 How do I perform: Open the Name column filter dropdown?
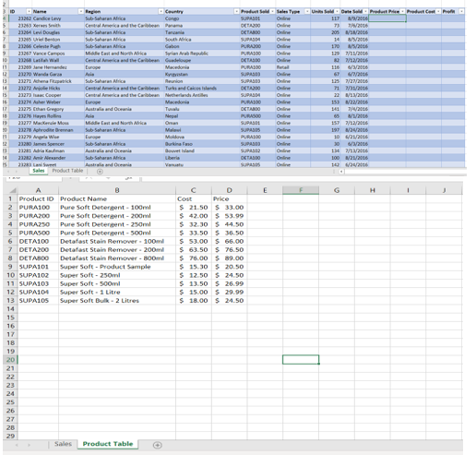[81, 11]
